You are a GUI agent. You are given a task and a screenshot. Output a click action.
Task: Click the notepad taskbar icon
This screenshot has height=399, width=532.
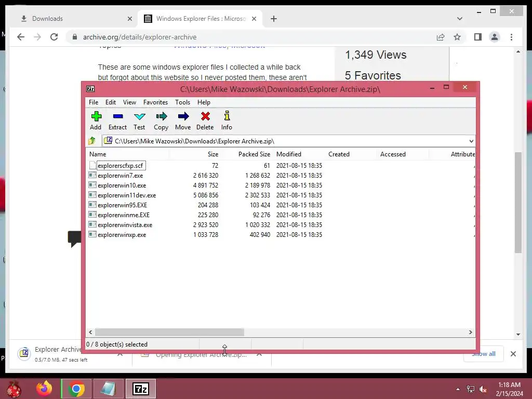(109, 389)
